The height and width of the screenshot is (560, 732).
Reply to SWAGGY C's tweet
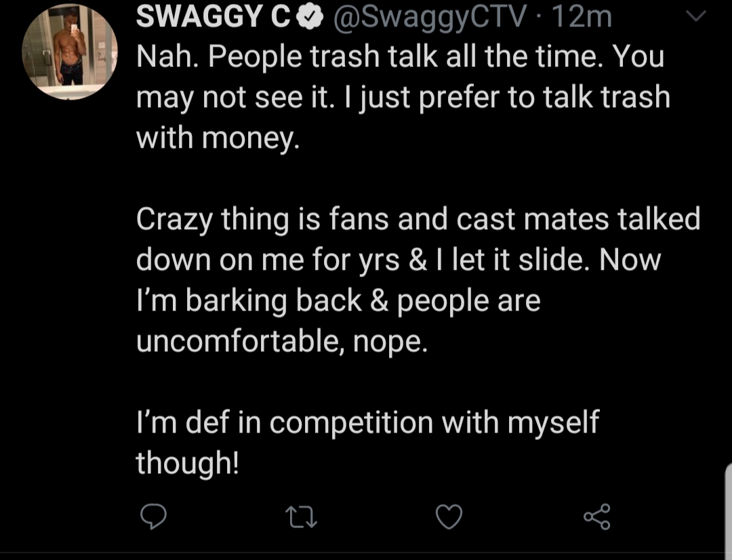pyautogui.click(x=153, y=516)
